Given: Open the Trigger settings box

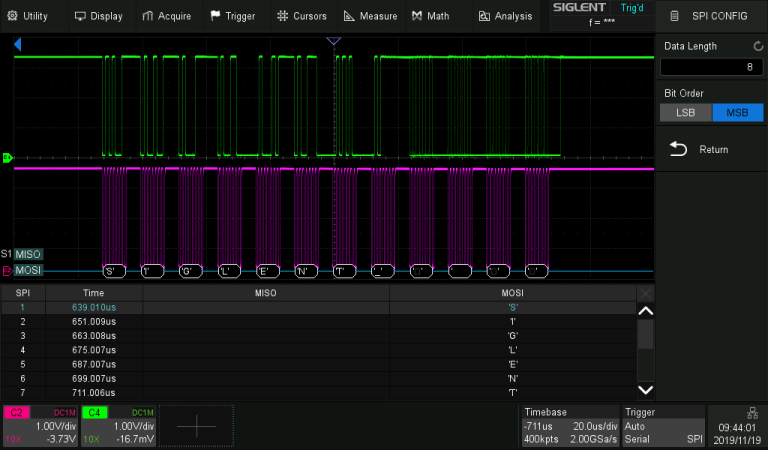Looking at the screenshot, I should 661,426.
